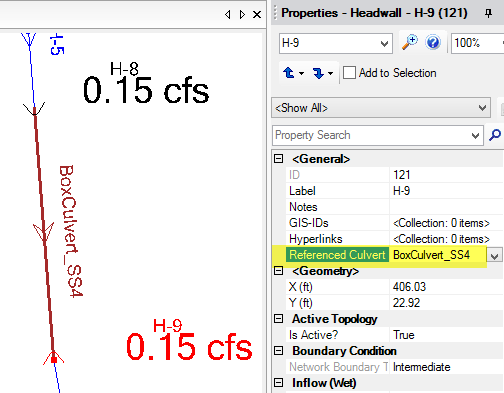Click the Property Search magnifier icon
The height and width of the screenshot is (393, 504).
(x=495, y=135)
